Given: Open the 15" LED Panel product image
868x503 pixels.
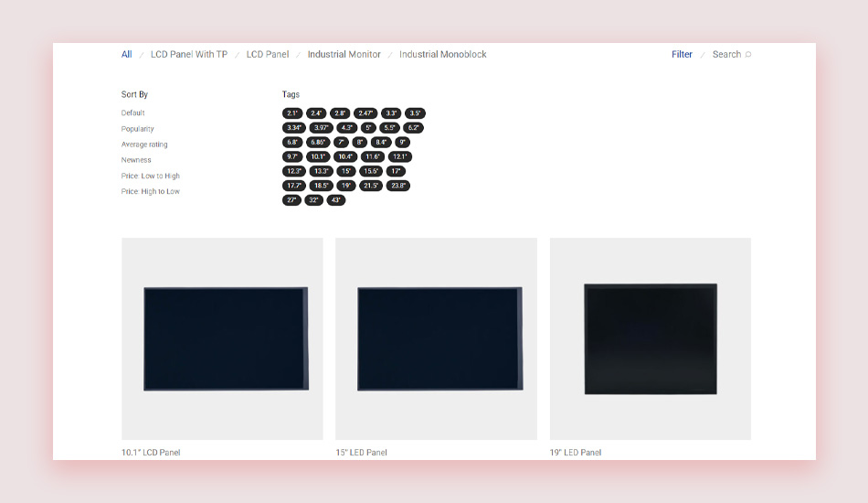Looking at the screenshot, I should click(x=436, y=338).
